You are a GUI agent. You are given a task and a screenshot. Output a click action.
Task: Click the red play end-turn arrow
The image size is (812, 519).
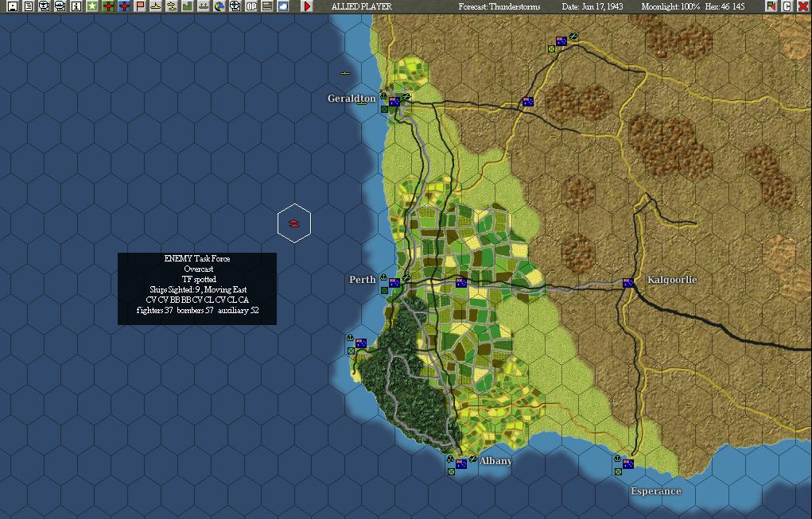coord(307,6)
